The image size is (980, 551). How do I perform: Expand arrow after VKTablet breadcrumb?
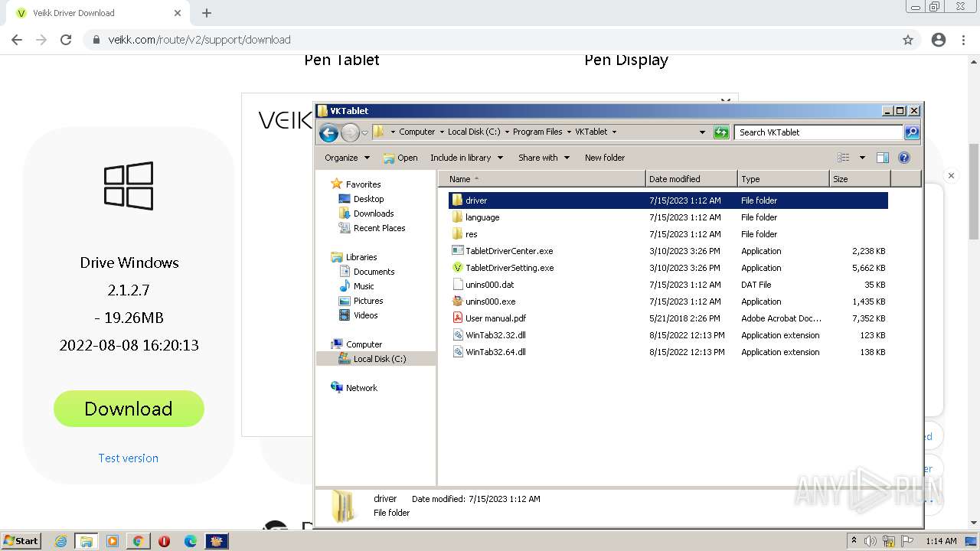click(614, 132)
